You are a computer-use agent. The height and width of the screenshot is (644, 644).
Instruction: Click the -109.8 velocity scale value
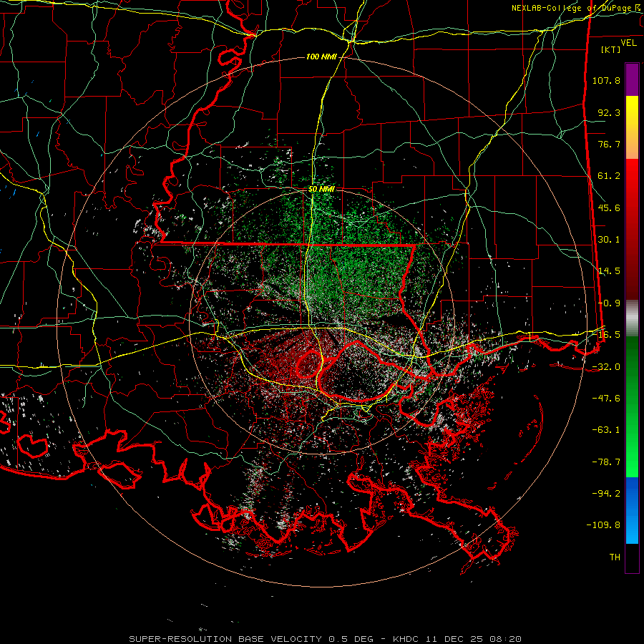tap(603, 525)
